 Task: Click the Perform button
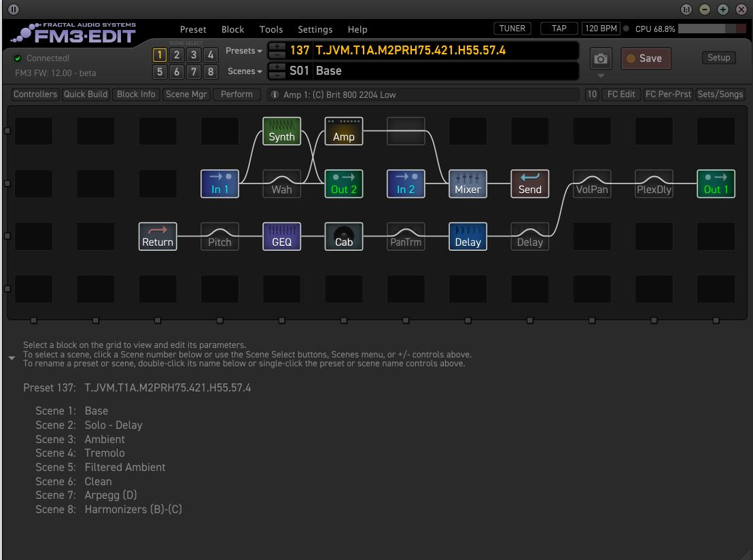pos(237,94)
